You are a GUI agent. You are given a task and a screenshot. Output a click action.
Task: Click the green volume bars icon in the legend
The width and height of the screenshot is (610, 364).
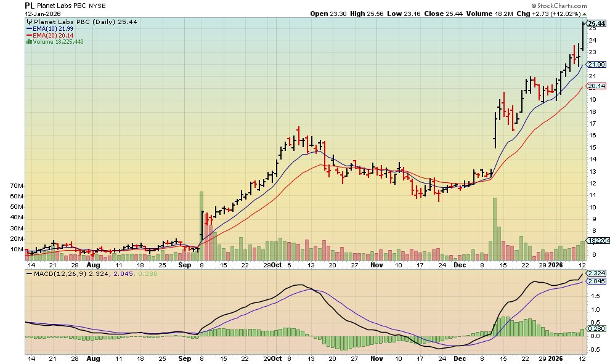[29, 42]
